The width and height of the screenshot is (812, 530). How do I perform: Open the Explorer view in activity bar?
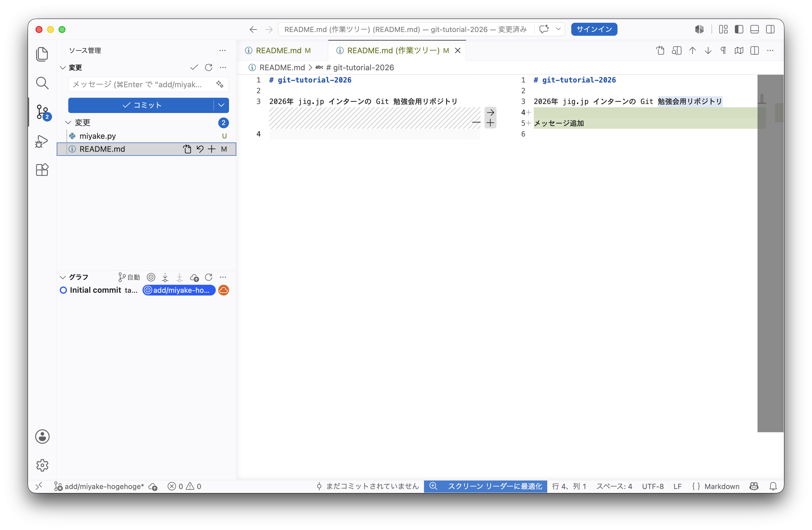(x=42, y=54)
